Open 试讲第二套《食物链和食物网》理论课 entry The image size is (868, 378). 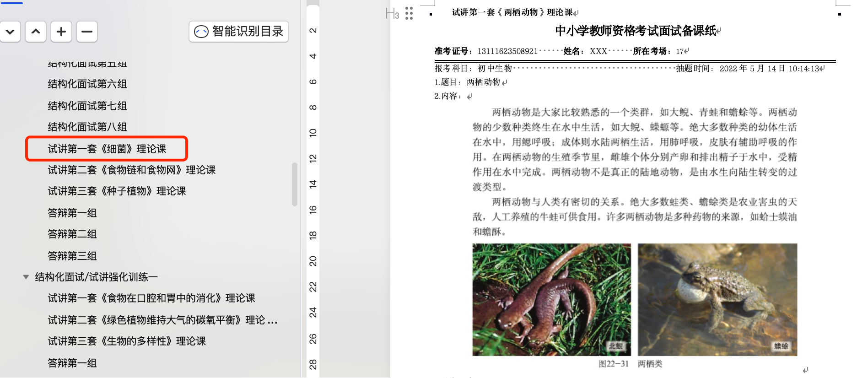click(131, 170)
